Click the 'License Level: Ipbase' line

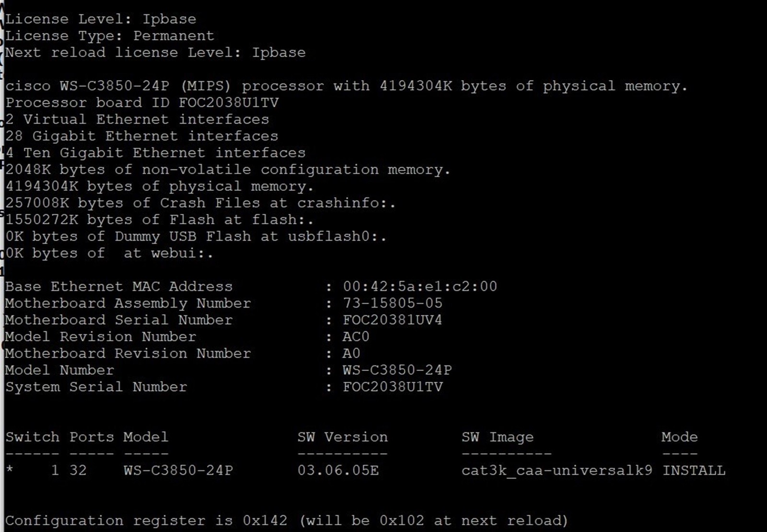point(101,19)
